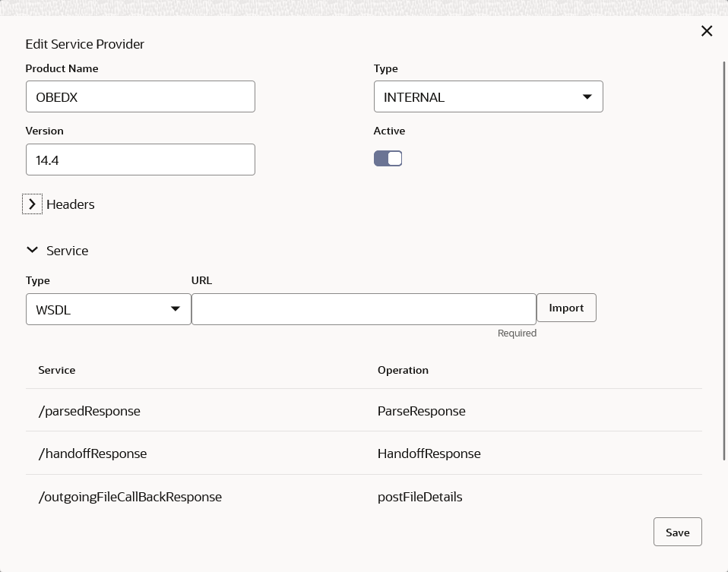Click the dialog's vertical scrollbar

724,258
